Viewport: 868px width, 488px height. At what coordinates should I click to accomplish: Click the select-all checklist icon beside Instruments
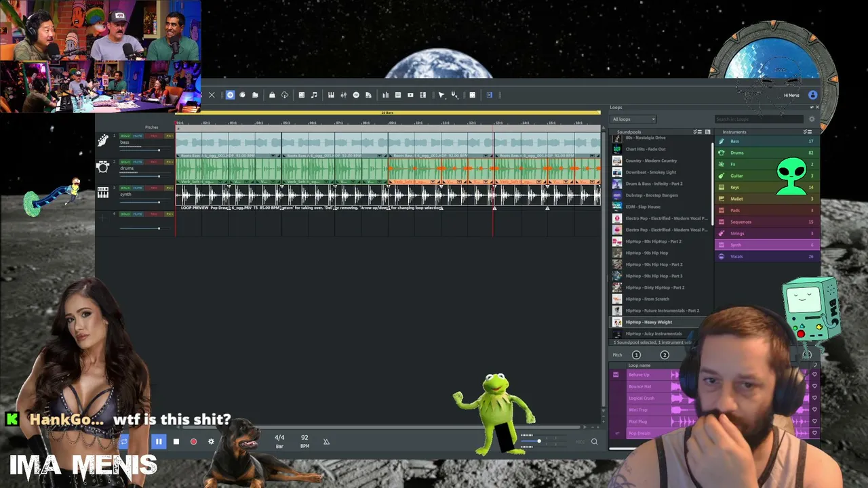[807, 132]
